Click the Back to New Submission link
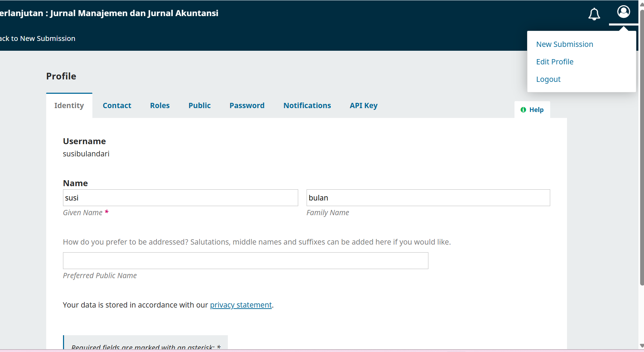644x352 pixels. click(x=37, y=38)
